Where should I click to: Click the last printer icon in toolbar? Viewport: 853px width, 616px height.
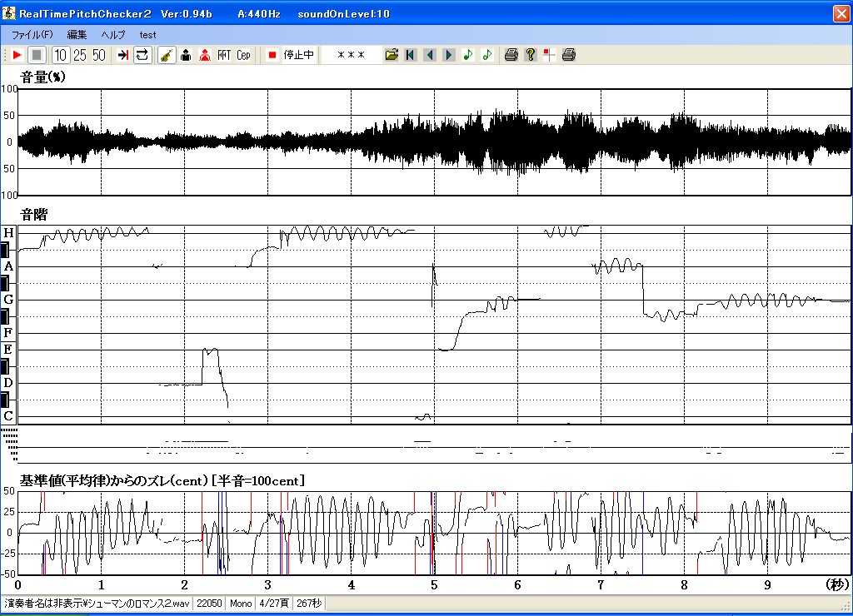pos(568,55)
